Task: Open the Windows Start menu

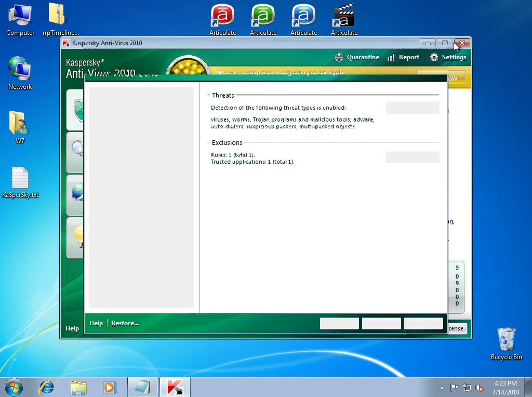Action: pos(14,387)
